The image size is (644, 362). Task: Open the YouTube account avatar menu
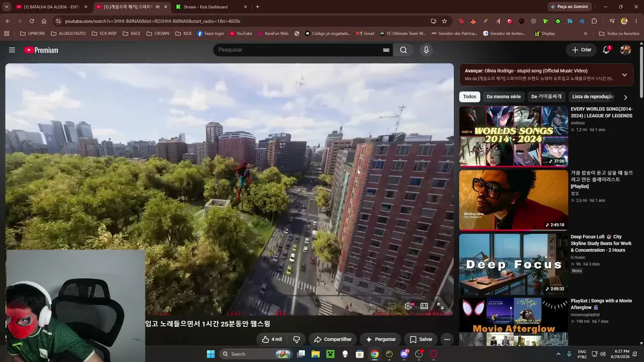coord(625,50)
